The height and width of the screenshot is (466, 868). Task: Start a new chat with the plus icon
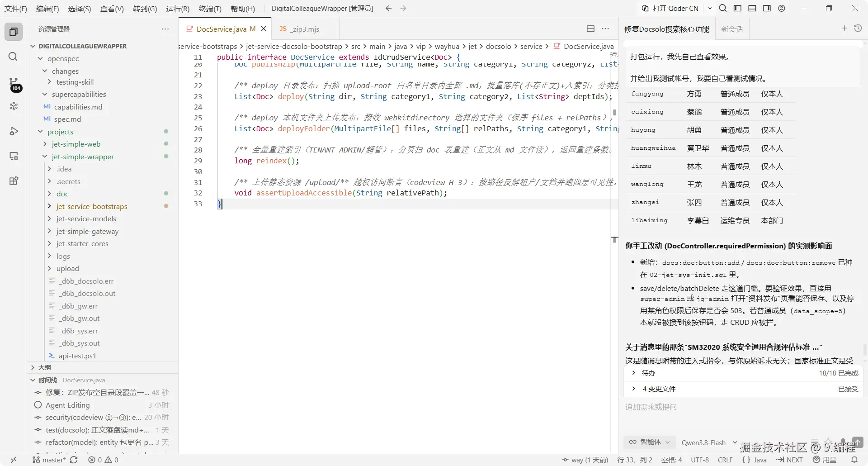pyautogui.click(x=844, y=29)
